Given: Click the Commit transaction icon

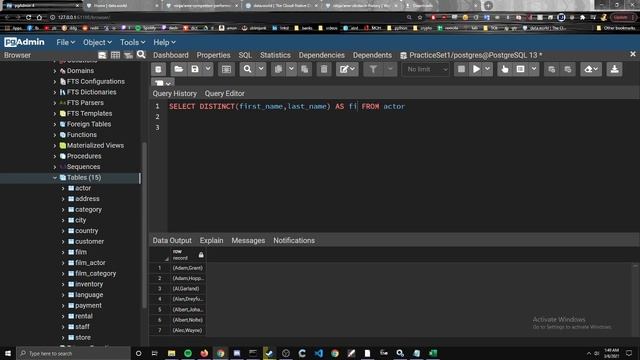Looking at the screenshot, I should coord(551,69).
